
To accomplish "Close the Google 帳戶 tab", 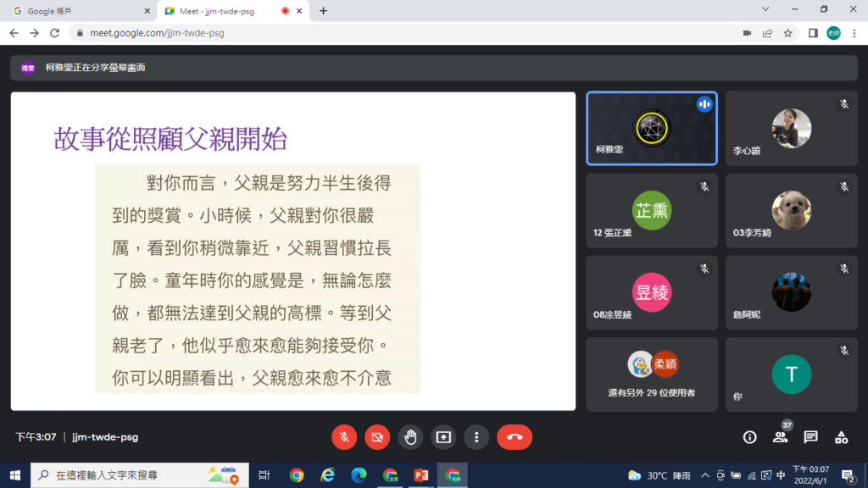I will pyautogui.click(x=147, y=11).
